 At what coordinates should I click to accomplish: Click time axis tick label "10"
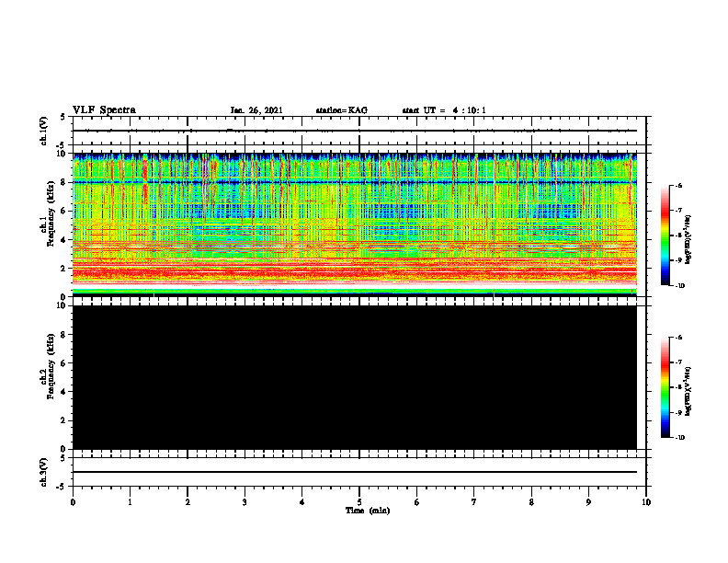[646, 502]
